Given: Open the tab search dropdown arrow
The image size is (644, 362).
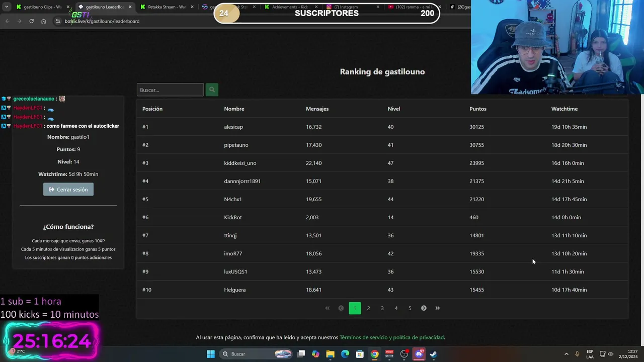Looking at the screenshot, I should pyautogui.click(x=6, y=7).
